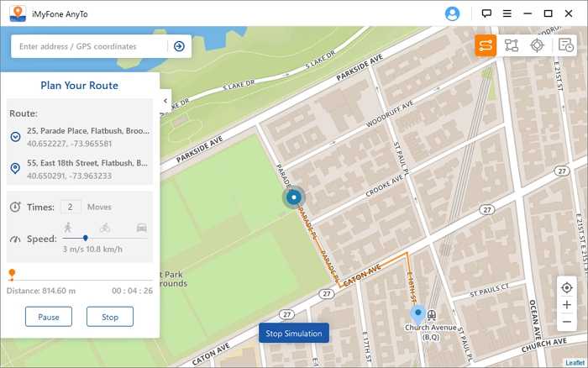
Task: Select the 55, East 18th Street route entry
Action: tap(80, 169)
